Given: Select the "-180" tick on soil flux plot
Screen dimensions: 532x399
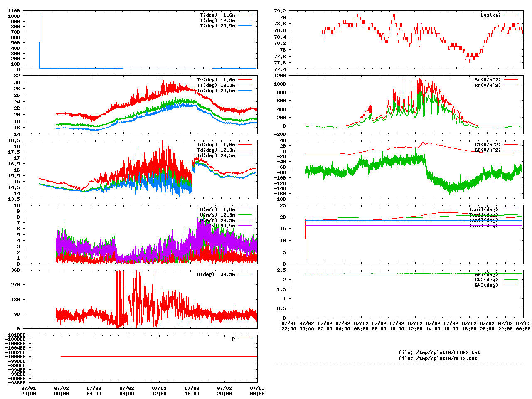Looking at the screenshot, I should point(280,199).
